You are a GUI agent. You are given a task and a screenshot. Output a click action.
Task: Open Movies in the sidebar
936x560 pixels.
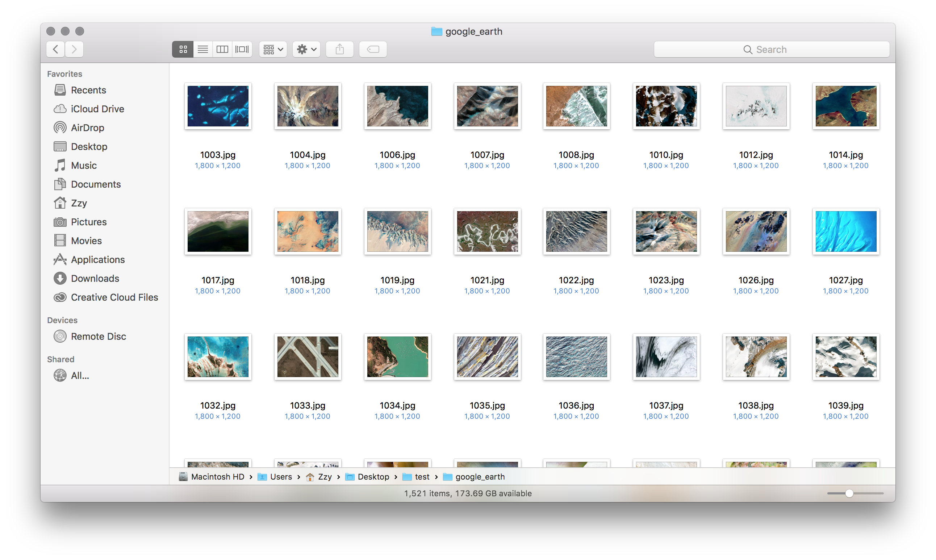[78, 241]
